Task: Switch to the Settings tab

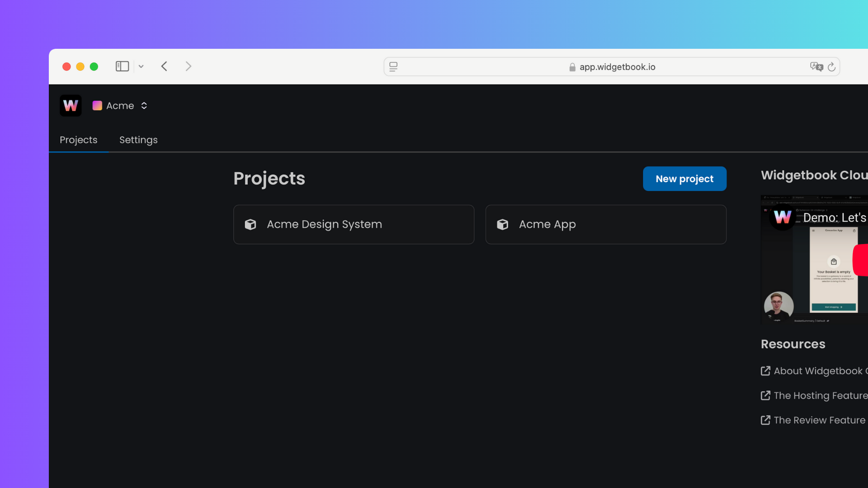Action: [138, 140]
